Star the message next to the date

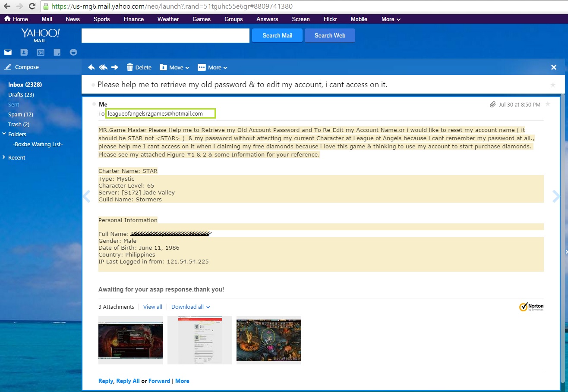[x=548, y=104]
